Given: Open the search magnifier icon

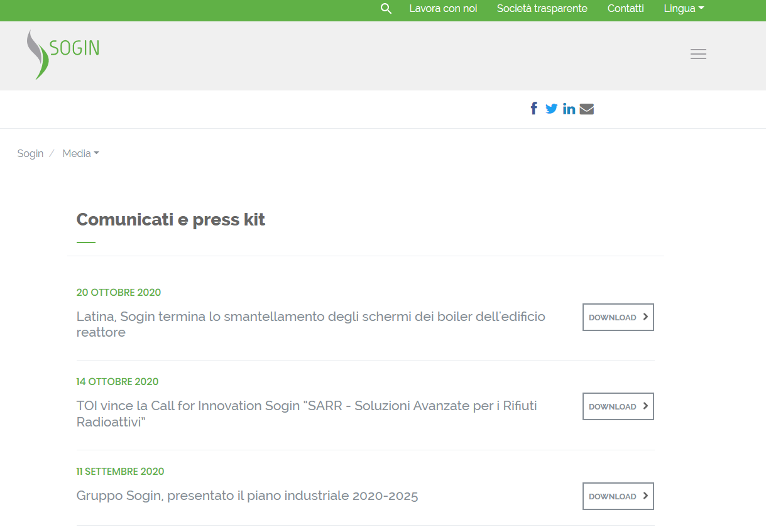Looking at the screenshot, I should click(x=386, y=9).
